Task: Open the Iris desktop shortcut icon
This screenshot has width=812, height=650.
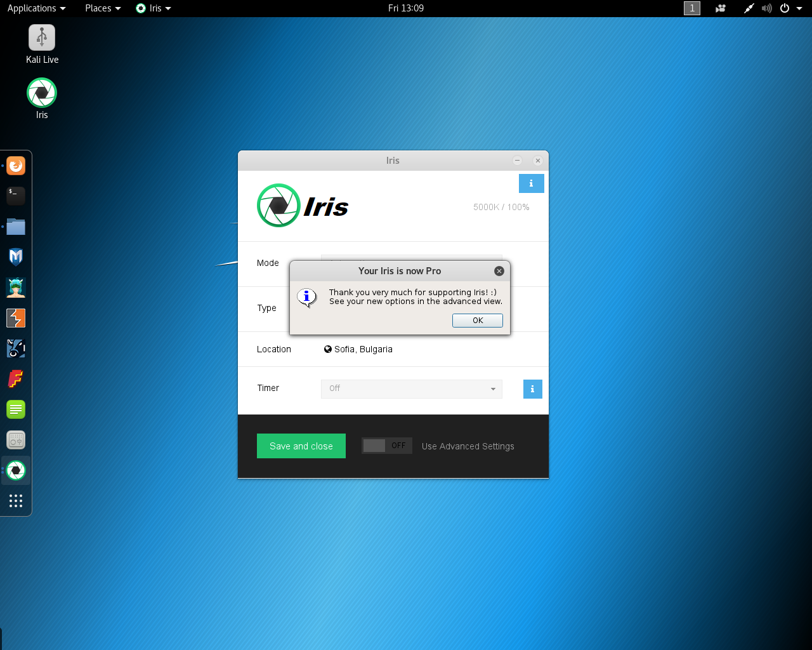Action: pos(42,98)
